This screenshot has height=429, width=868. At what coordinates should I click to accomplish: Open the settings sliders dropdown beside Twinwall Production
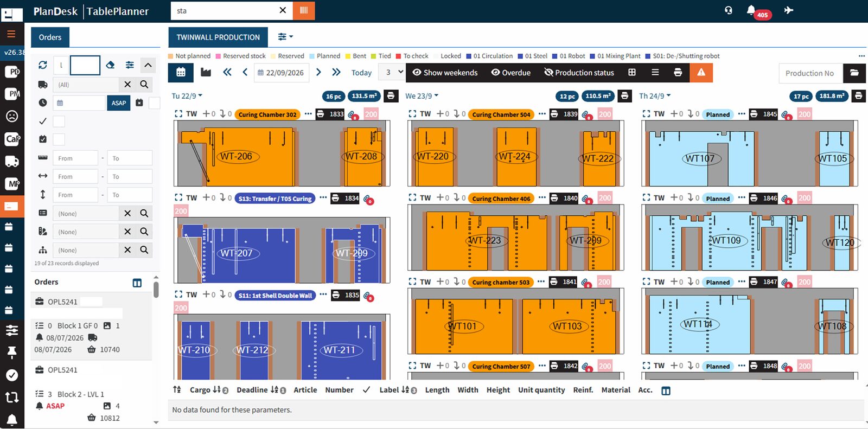click(x=285, y=37)
